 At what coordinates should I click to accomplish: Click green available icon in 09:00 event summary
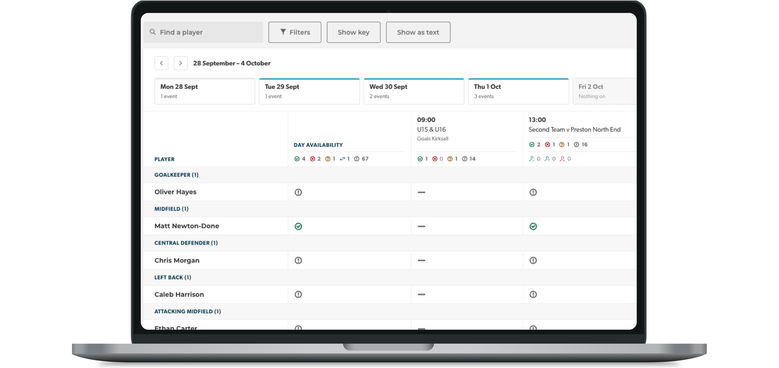tap(420, 159)
